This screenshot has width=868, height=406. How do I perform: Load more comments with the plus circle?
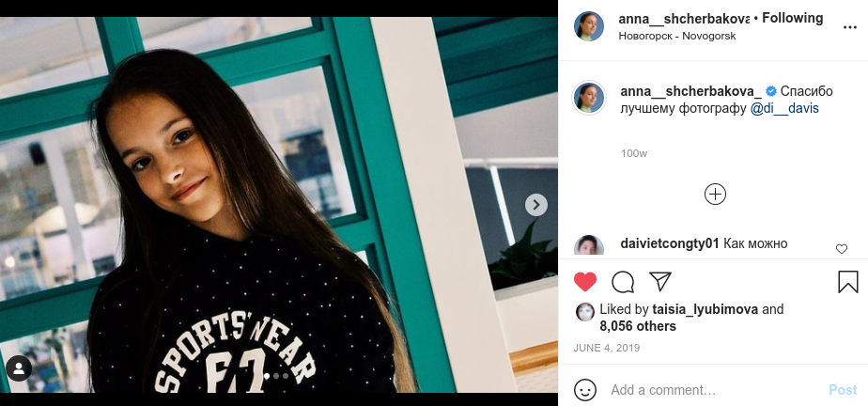715,194
